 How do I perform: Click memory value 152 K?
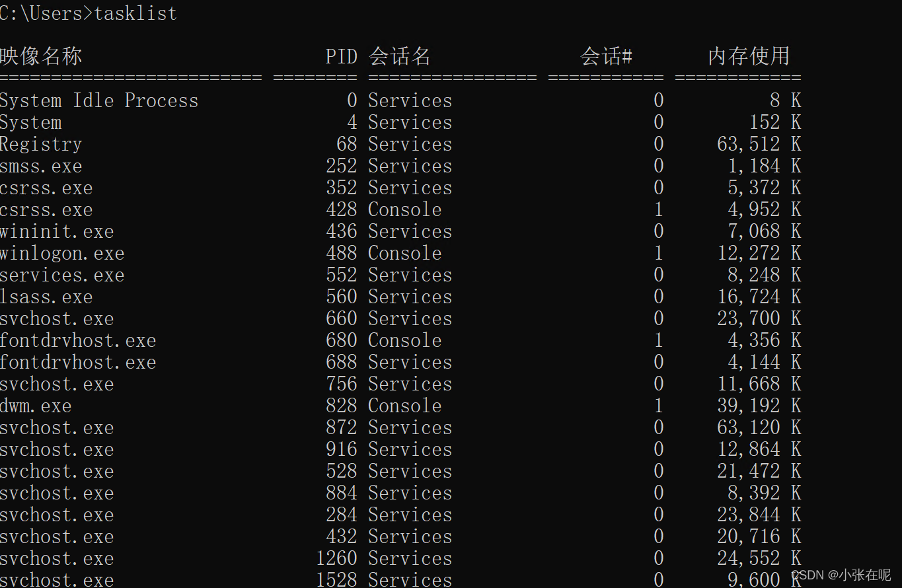[775, 122]
